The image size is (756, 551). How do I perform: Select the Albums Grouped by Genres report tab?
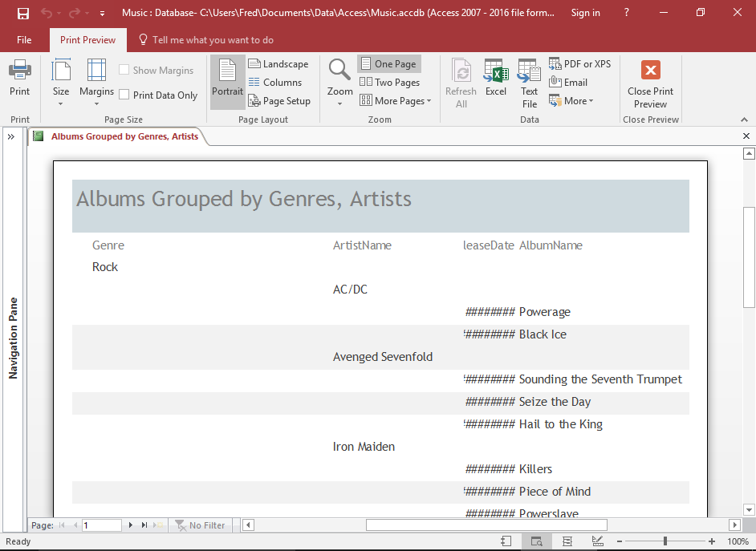click(124, 136)
